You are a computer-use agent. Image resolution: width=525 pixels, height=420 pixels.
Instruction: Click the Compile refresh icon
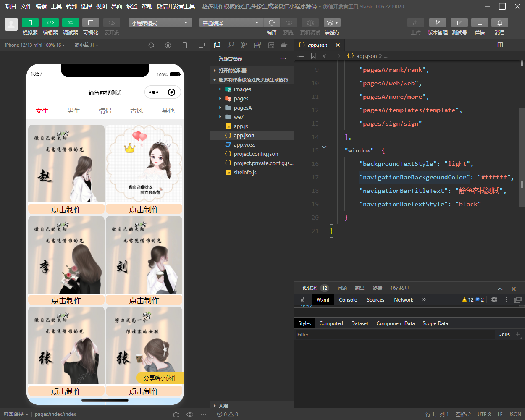click(272, 23)
